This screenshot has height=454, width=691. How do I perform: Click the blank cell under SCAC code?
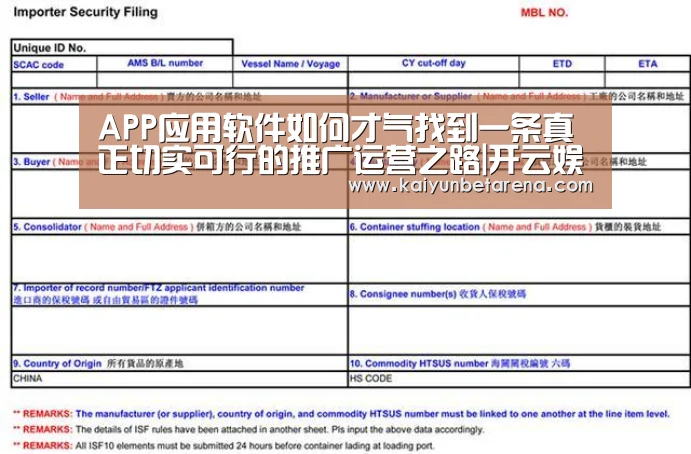tap(54, 80)
